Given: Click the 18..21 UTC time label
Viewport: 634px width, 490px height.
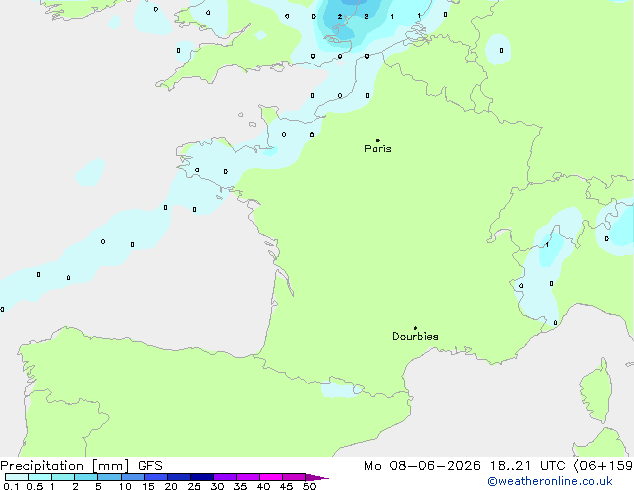Looking at the screenshot, I should 528,466.
